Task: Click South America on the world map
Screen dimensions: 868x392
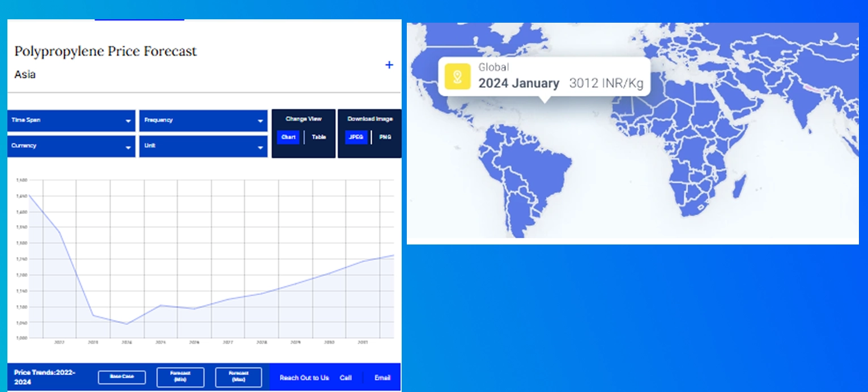Action: tap(521, 176)
